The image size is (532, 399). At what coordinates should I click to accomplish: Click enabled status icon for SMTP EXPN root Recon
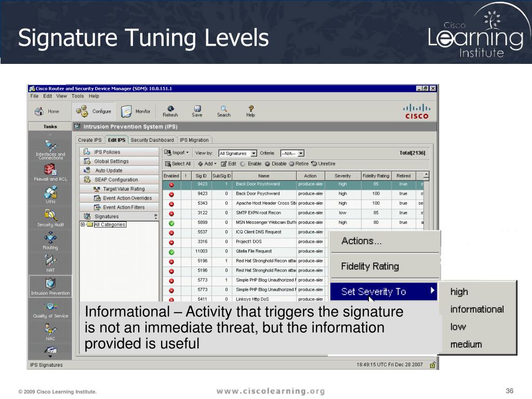click(171, 214)
